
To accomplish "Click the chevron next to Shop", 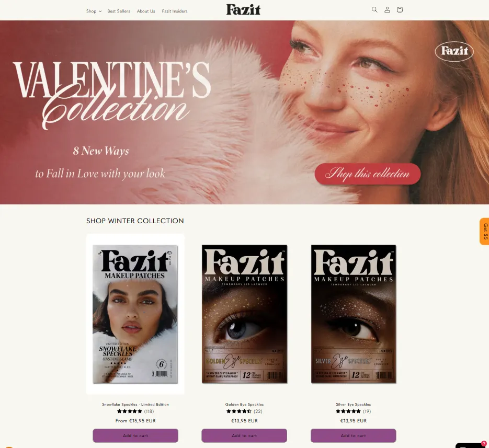I will [x=100, y=11].
